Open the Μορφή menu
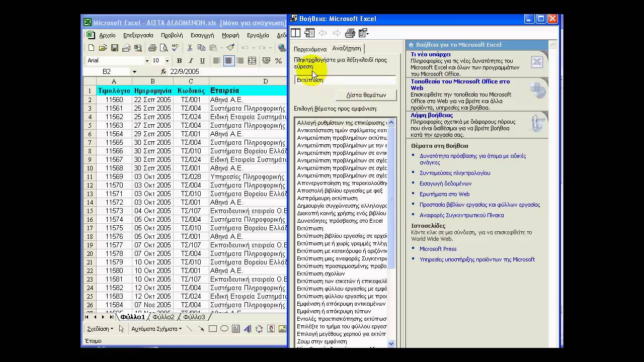The width and height of the screenshot is (644, 362). (230, 35)
